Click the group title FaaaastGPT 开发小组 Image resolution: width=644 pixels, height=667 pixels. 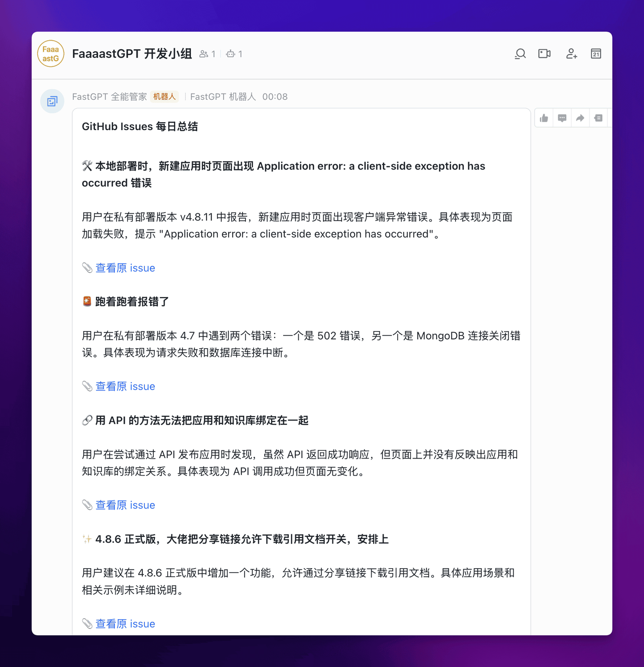[x=131, y=54]
